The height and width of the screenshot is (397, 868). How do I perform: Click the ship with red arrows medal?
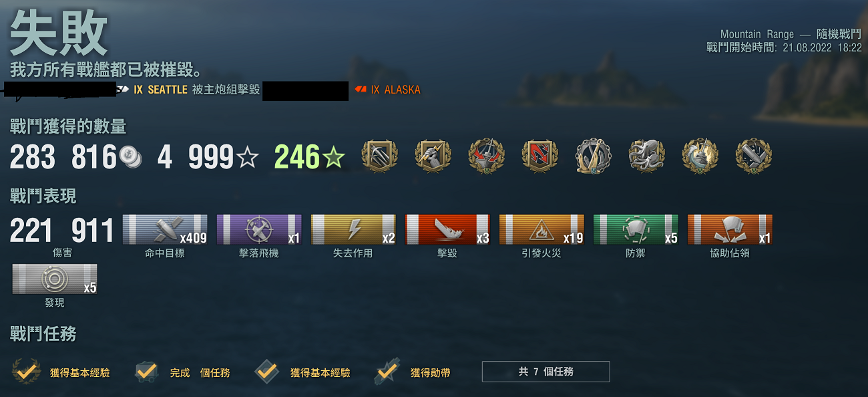point(486,156)
